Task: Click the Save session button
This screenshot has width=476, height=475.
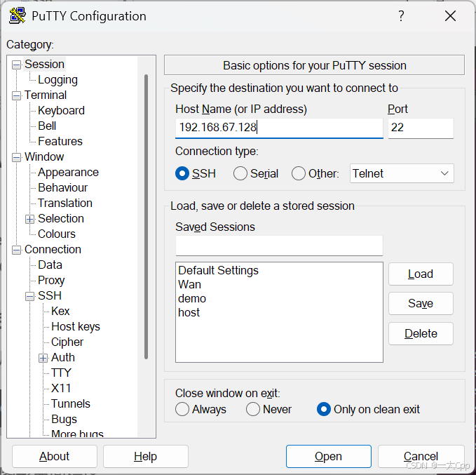Action: click(x=421, y=304)
